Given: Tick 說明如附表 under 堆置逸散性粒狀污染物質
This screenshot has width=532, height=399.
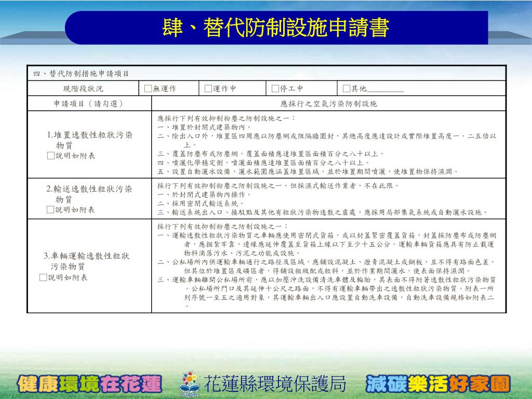Looking at the screenshot, I should pyautogui.click(x=50, y=156).
